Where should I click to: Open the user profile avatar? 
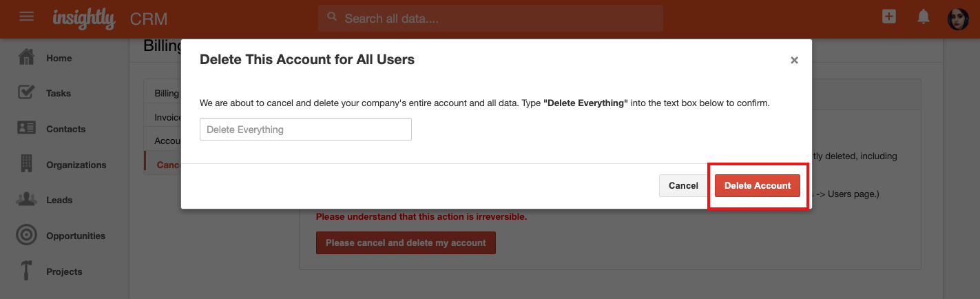958,19
